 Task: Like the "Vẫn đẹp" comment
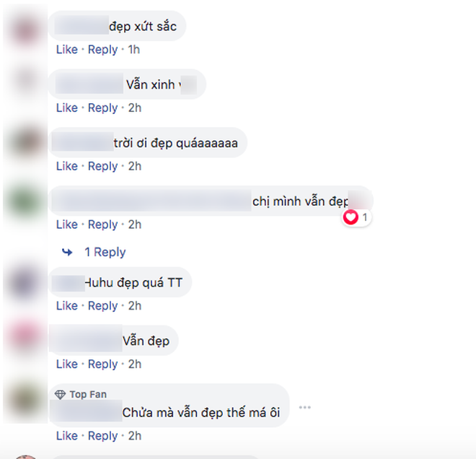[67, 364]
